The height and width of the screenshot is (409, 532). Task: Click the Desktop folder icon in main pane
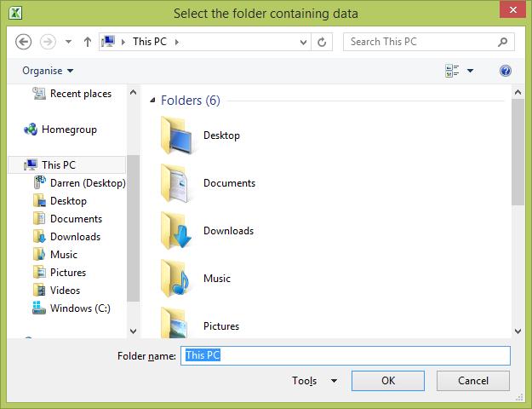point(176,135)
